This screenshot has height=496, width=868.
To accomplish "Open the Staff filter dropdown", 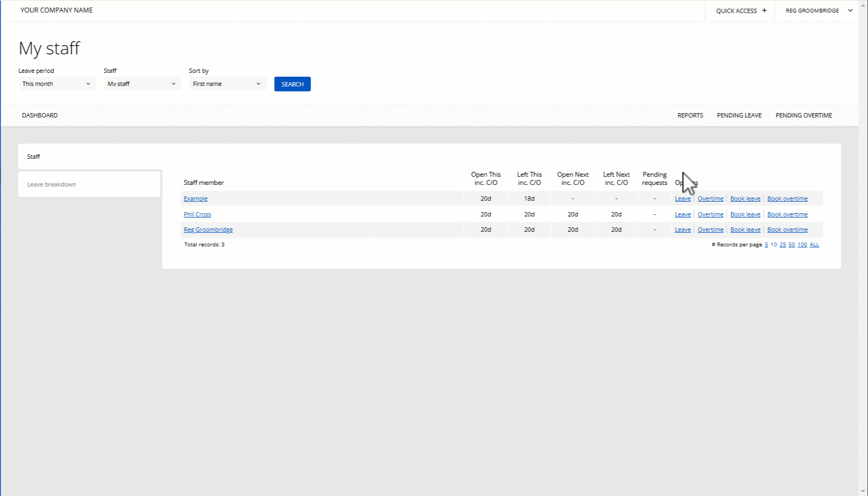I will click(142, 84).
